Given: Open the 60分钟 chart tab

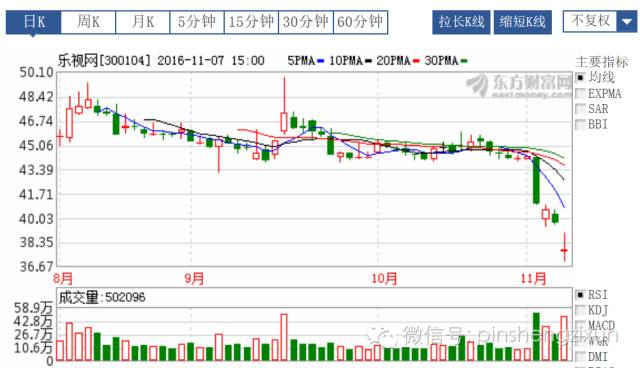Looking at the screenshot, I should click(360, 22).
